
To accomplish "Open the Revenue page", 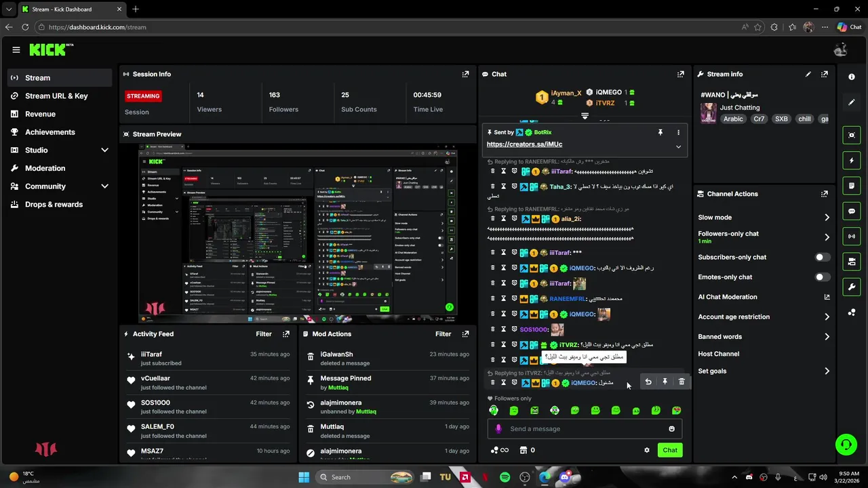I will (60, 114).
